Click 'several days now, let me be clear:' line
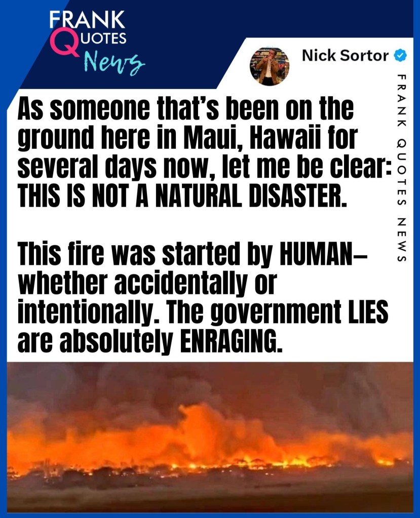This screenshot has height=518, width=420. coord(205,166)
